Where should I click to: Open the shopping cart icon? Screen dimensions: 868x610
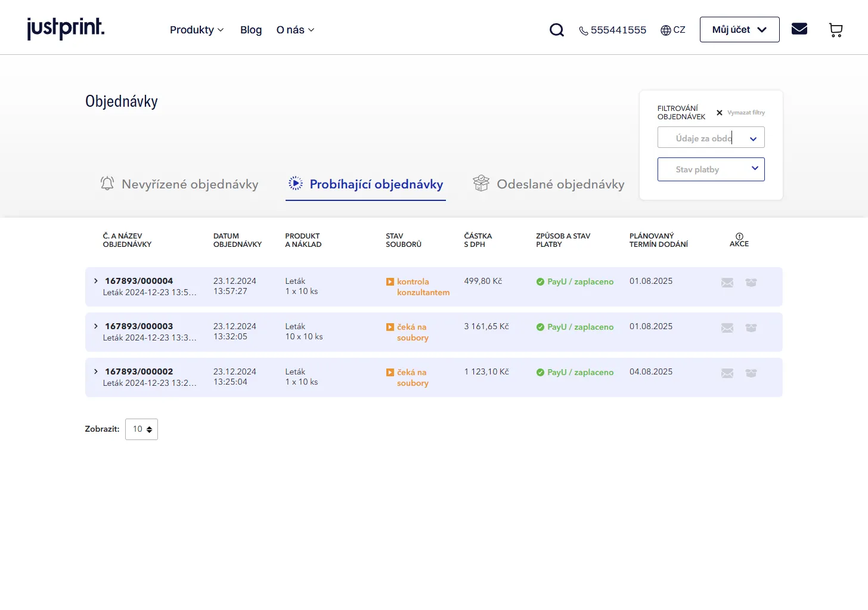(836, 30)
